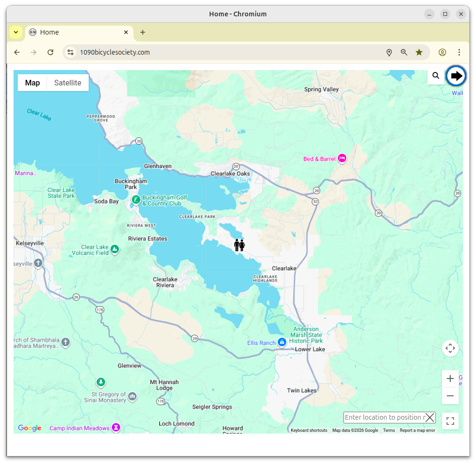Open the Report a map error link

pyautogui.click(x=417, y=430)
